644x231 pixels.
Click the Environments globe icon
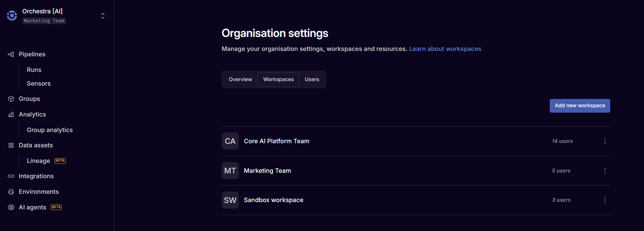click(11, 192)
